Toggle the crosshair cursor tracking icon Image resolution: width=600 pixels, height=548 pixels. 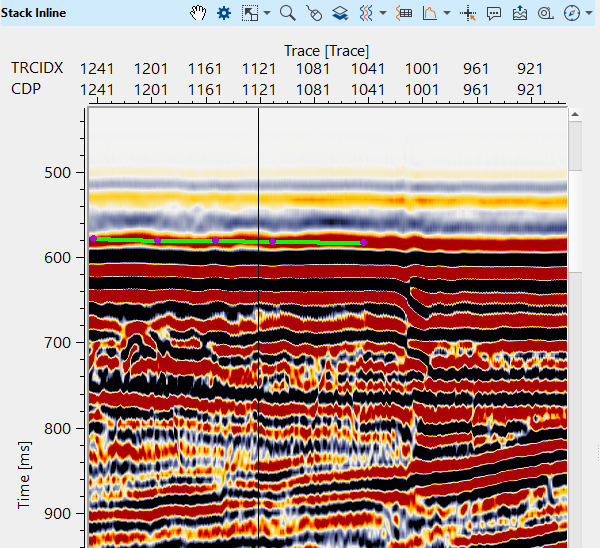coord(467,13)
